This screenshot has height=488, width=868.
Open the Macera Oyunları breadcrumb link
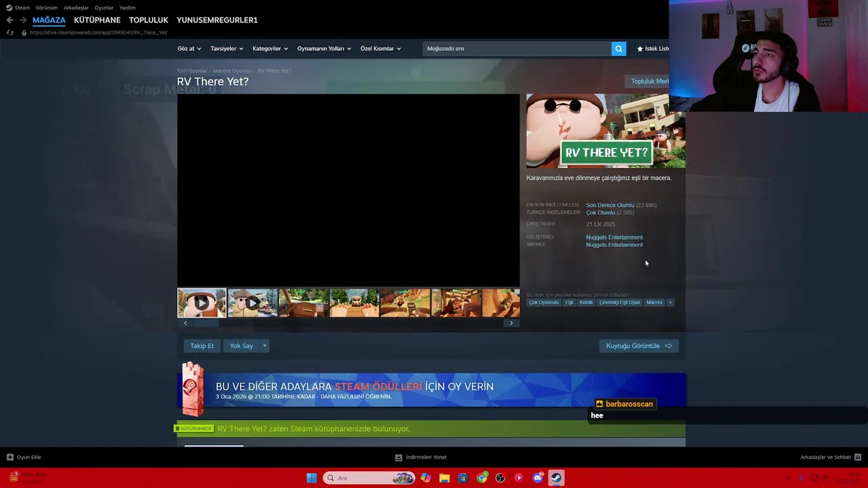233,71
